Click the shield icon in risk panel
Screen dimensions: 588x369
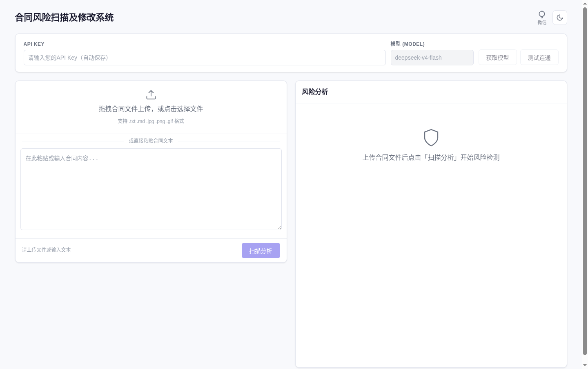coord(431,138)
